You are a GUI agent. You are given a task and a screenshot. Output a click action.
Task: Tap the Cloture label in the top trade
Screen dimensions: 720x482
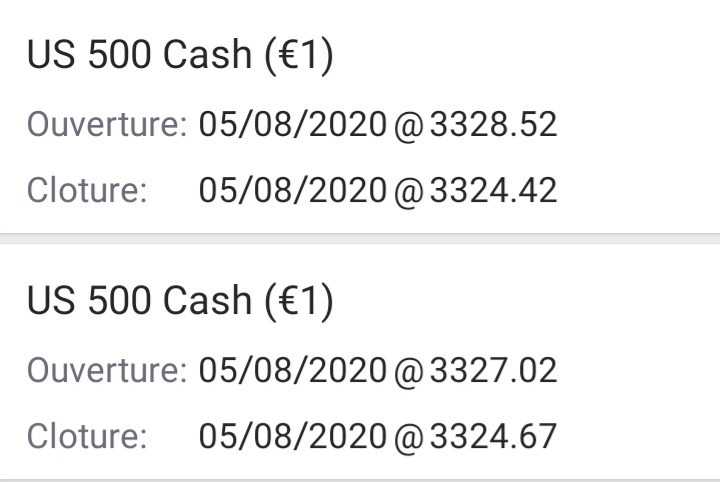[x=87, y=190]
